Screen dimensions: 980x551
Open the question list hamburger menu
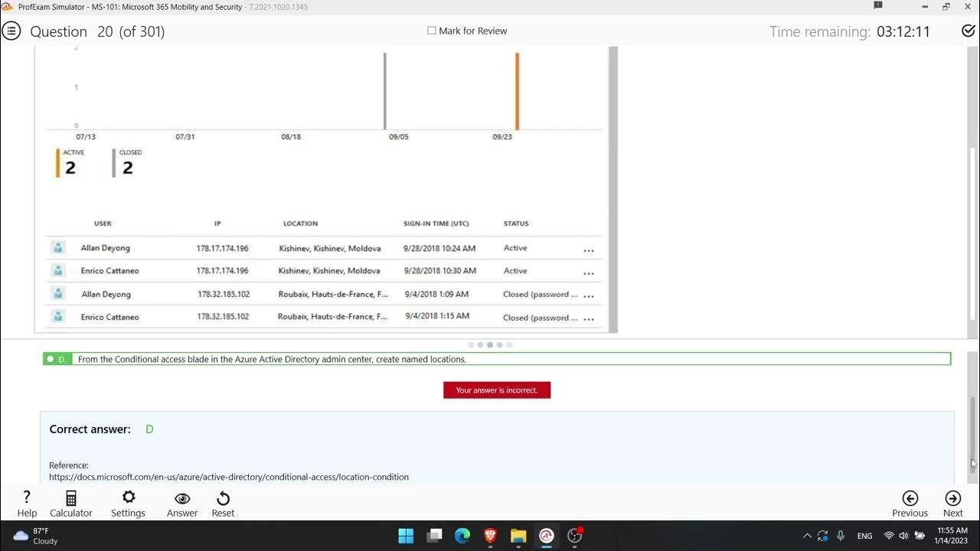pyautogui.click(x=11, y=31)
